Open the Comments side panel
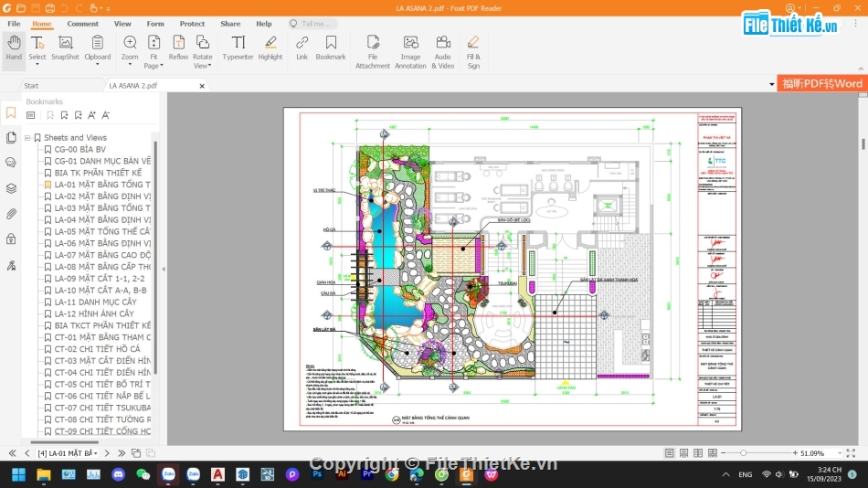This screenshot has height=488, width=868. pos(11,163)
